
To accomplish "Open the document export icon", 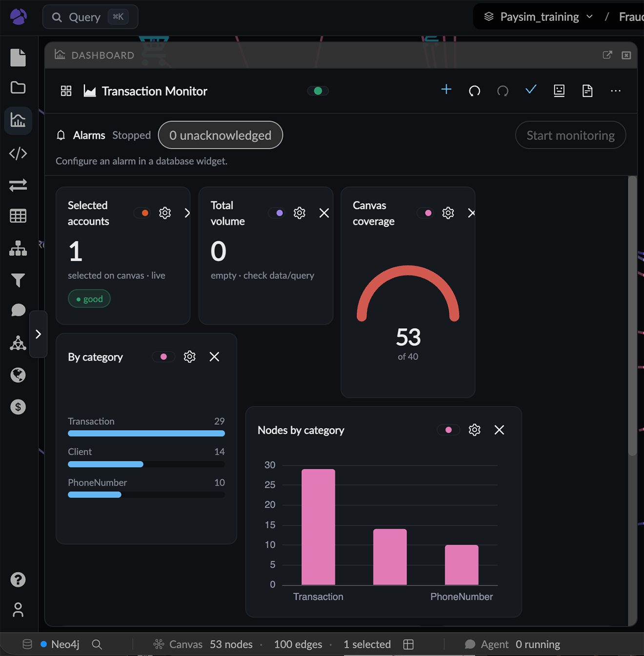I will point(587,91).
